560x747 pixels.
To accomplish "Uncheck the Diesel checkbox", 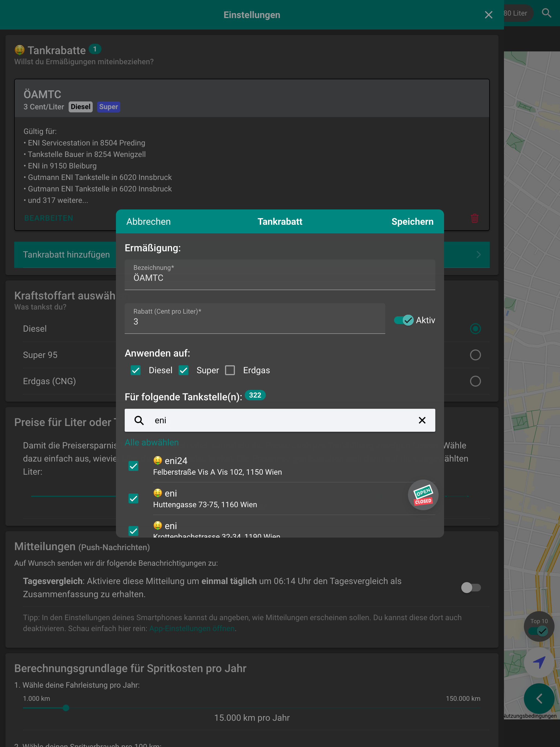I will coord(136,370).
